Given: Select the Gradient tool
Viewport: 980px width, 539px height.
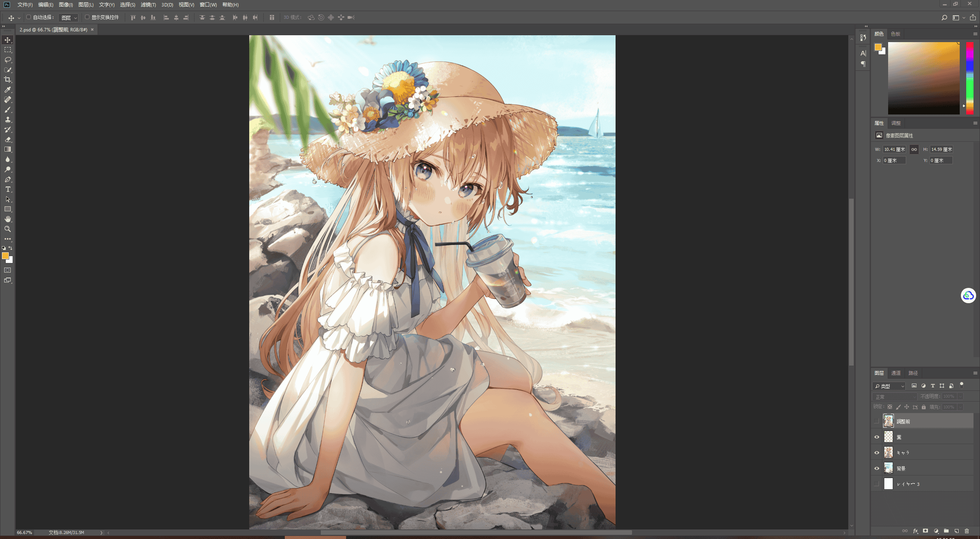Looking at the screenshot, I should pyautogui.click(x=8, y=149).
